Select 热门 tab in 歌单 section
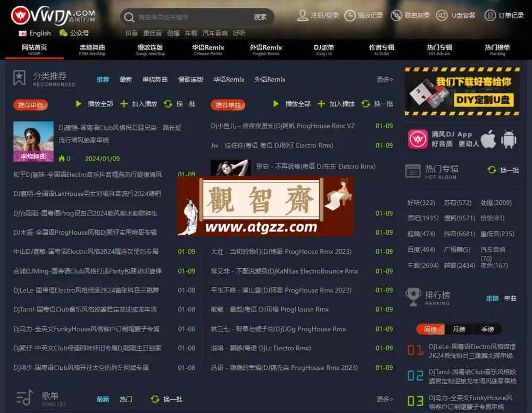Image resolution: width=532 pixels, height=413 pixels. click(x=126, y=399)
